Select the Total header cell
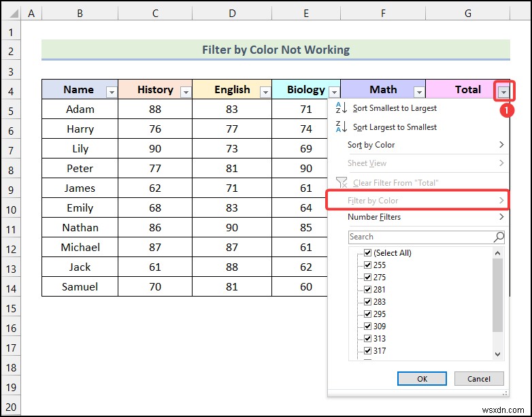This screenshot has height=417, width=532. click(468, 89)
